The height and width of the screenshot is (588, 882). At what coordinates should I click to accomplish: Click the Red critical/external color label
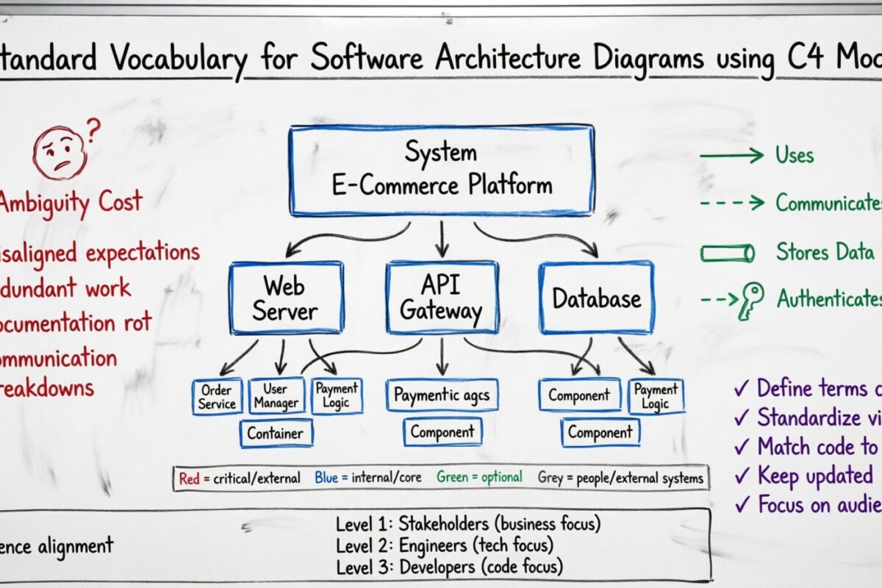pos(239,477)
